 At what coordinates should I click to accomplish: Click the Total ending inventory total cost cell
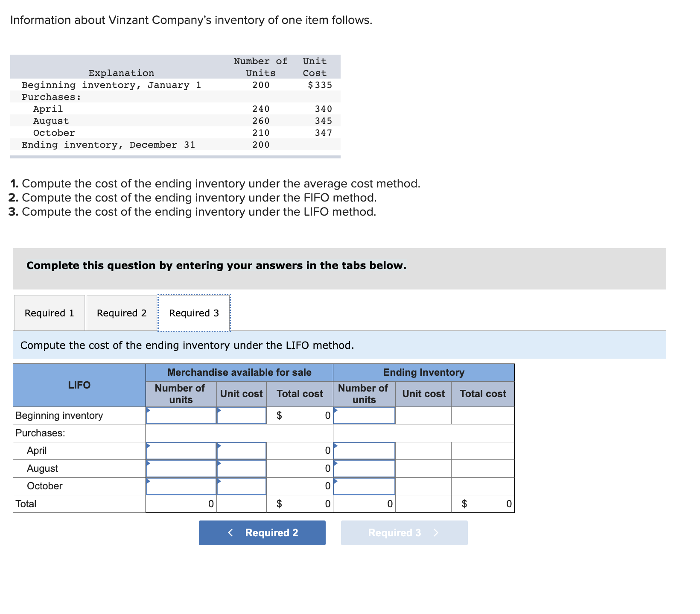(483, 504)
